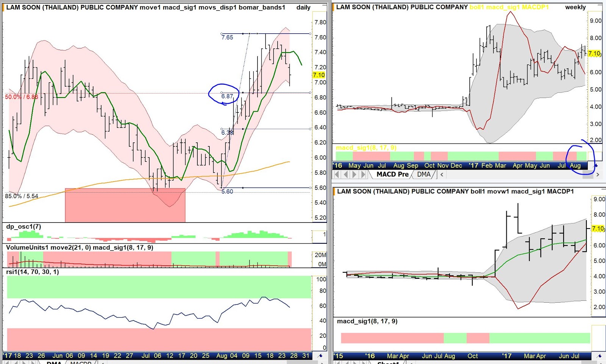Click the ''17 Feb' date on weekly axis
The image size is (606, 364).
(x=481, y=165)
